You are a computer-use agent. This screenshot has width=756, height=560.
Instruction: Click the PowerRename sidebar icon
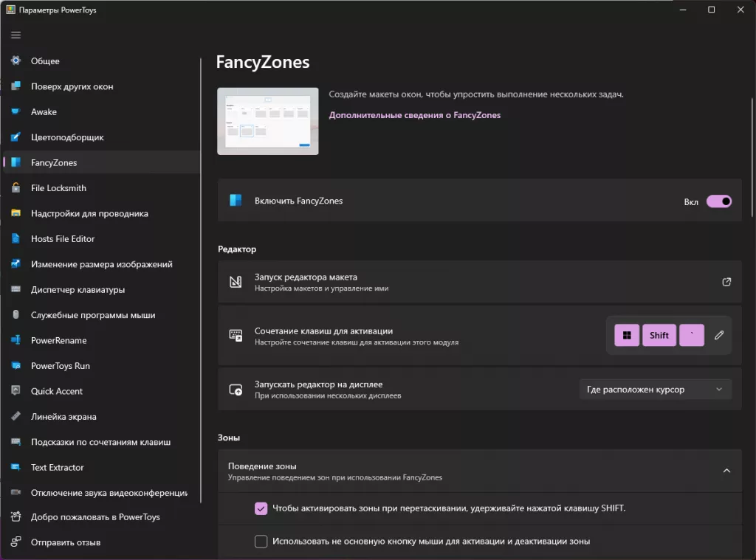click(x=16, y=341)
